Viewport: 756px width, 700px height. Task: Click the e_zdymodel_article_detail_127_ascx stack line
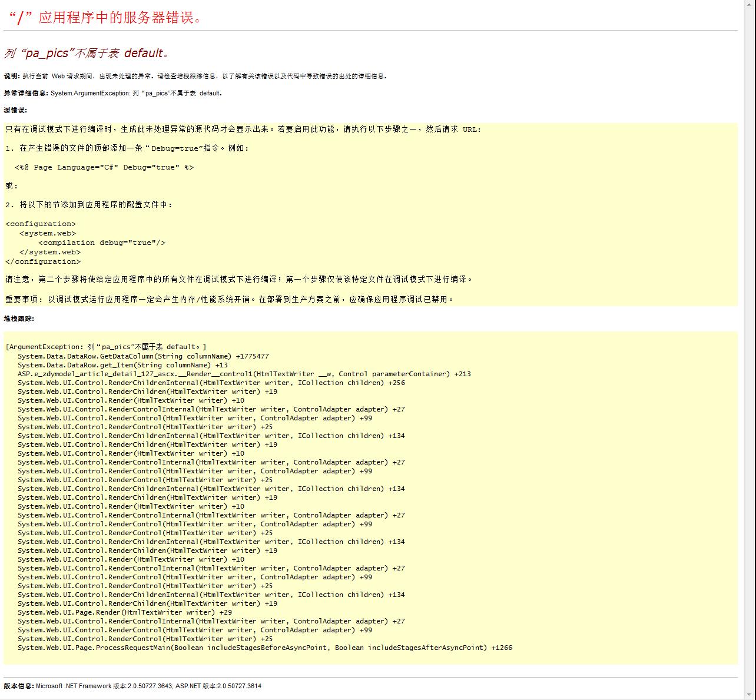(x=244, y=374)
